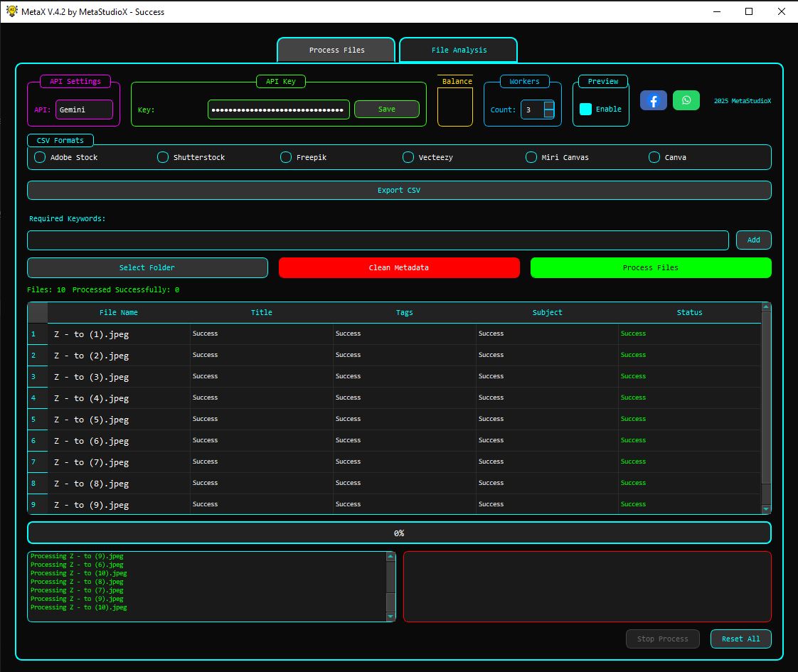
Task: Sort by the Status column header
Action: pyautogui.click(x=690, y=312)
